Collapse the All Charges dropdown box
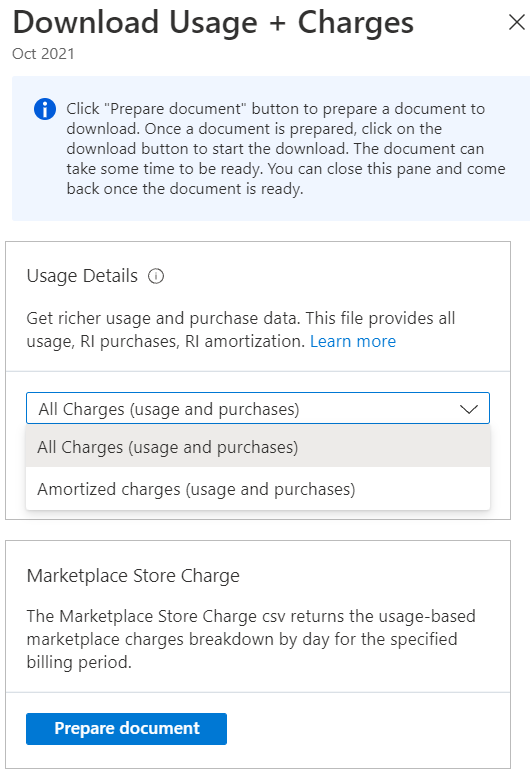530x777 pixels. tap(258, 408)
